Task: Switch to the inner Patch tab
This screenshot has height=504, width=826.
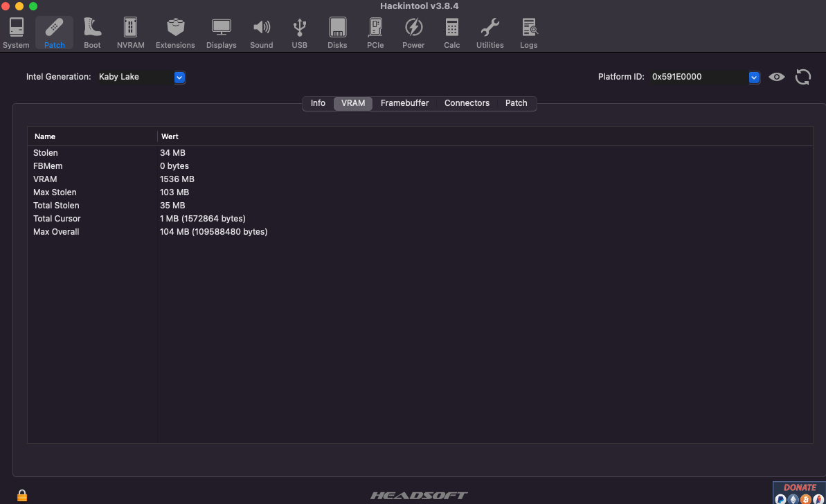Action: (517, 103)
